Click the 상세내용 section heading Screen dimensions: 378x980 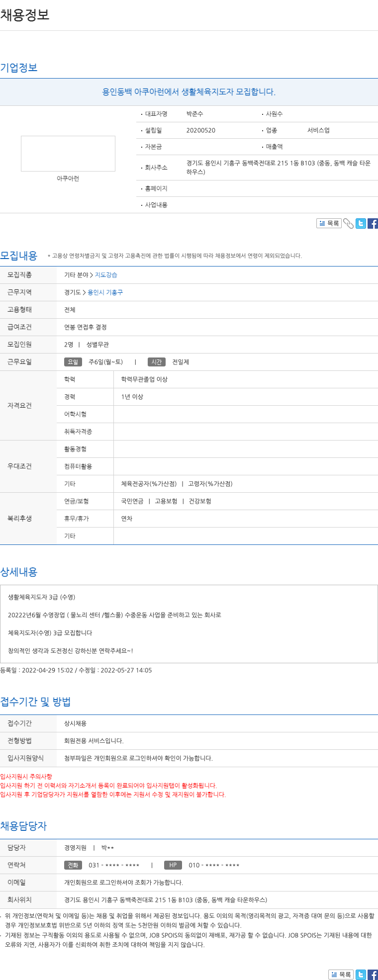click(x=19, y=572)
